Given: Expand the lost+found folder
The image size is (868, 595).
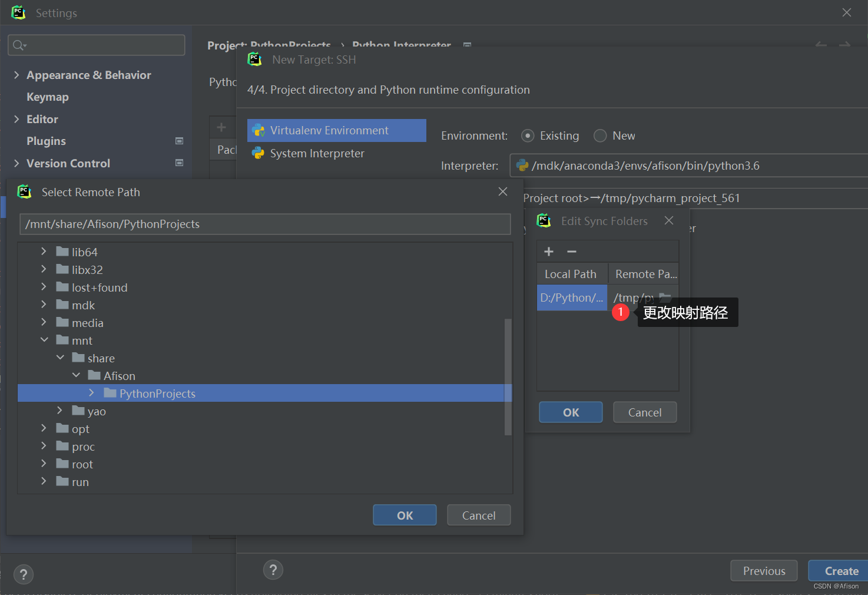Looking at the screenshot, I should (x=44, y=286).
